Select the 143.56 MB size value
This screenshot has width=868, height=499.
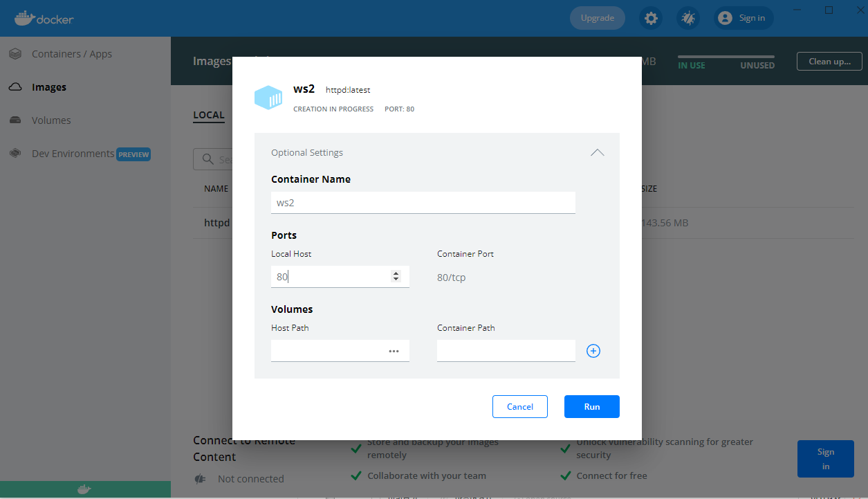point(665,224)
